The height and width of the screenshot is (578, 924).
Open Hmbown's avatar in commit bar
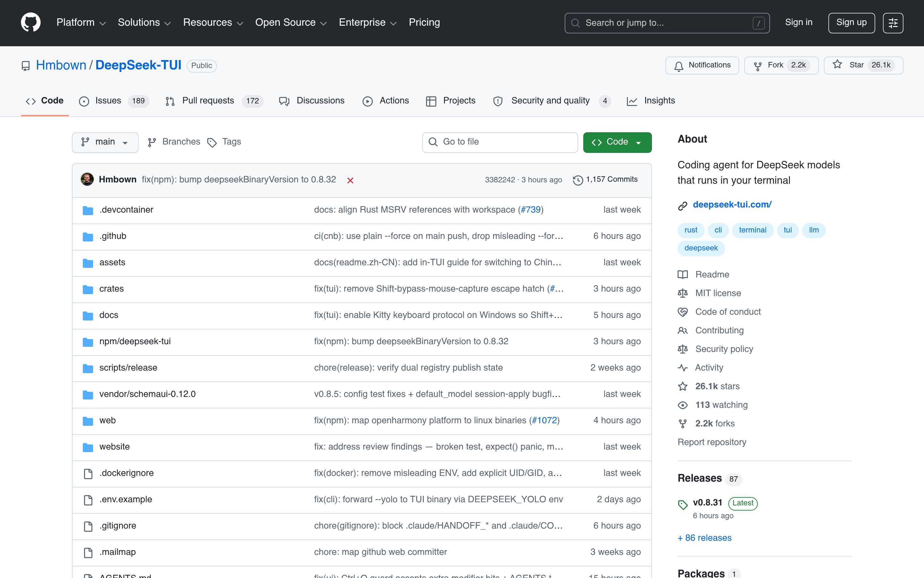[x=87, y=179]
